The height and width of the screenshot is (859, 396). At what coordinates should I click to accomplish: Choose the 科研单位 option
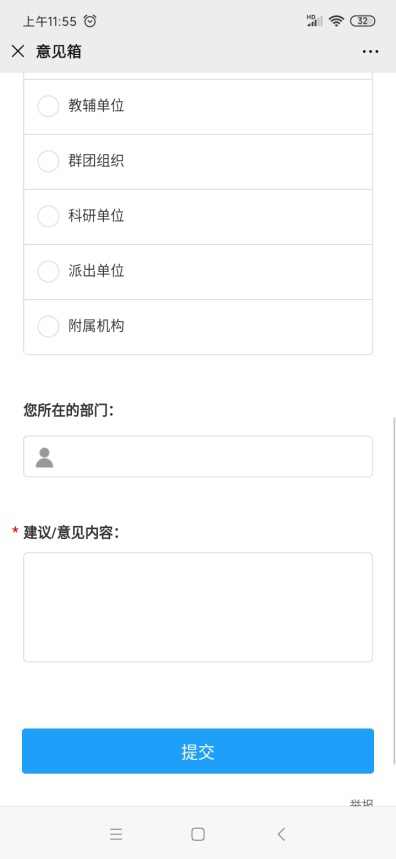coord(198,216)
